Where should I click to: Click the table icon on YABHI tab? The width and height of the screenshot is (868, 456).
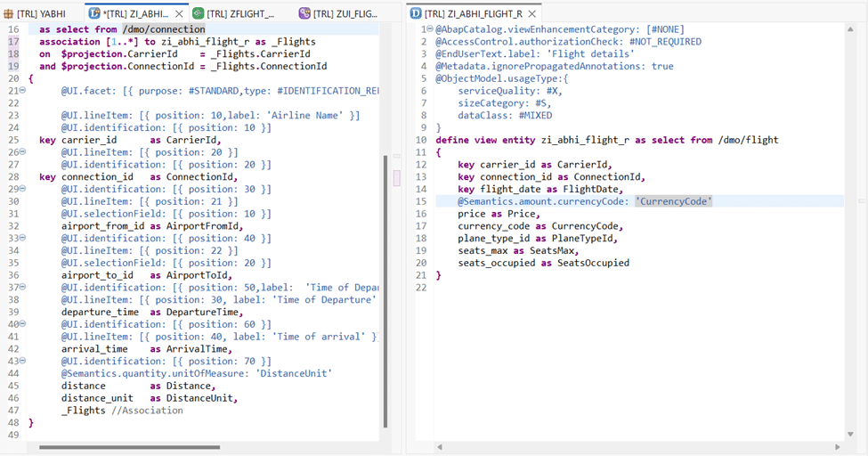click(9, 13)
